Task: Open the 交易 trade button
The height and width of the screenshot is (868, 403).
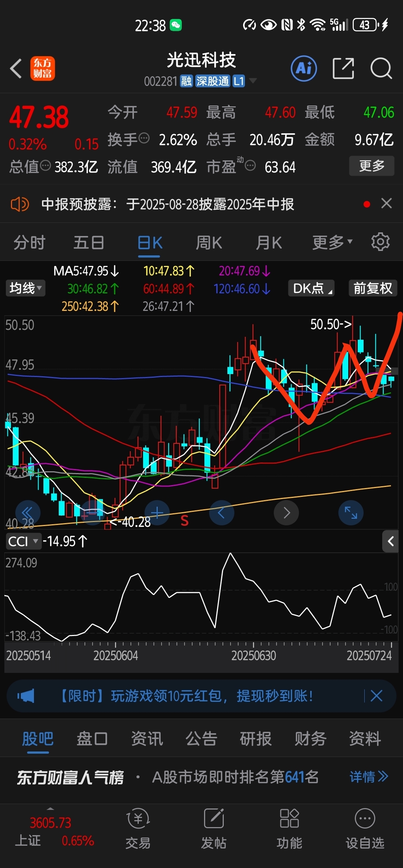Action: tap(138, 828)
